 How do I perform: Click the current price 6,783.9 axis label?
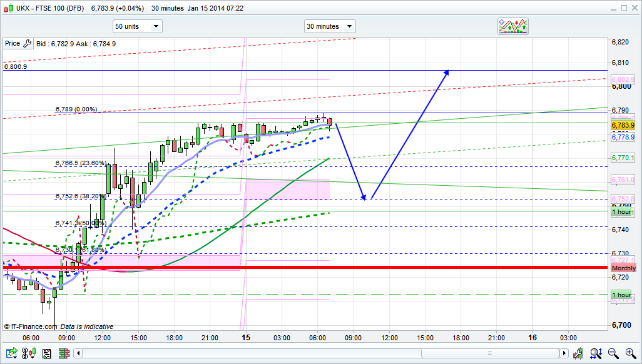(x=623, y=125)
